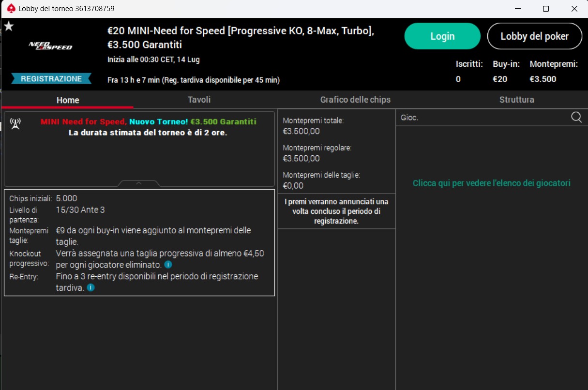Viewport: 588px width, 390px height.
Task: Minimize the tournament lobby window
Action: coord(517,9)
